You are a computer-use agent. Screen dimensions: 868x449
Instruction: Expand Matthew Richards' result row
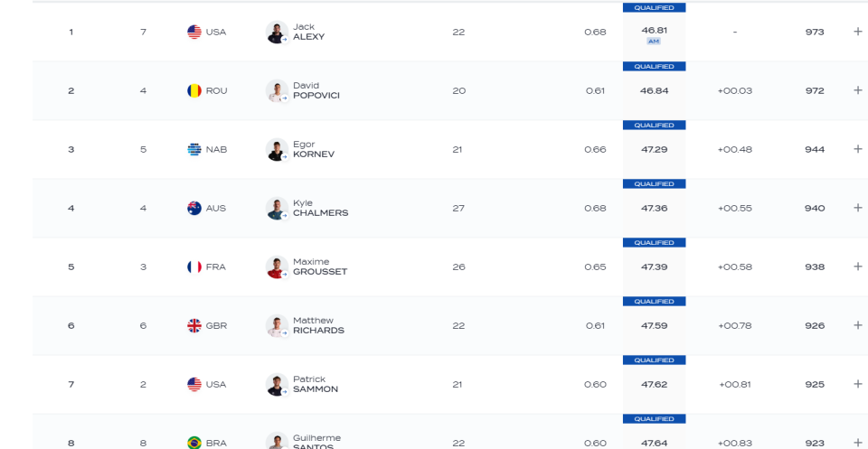[x=857, y=324]
